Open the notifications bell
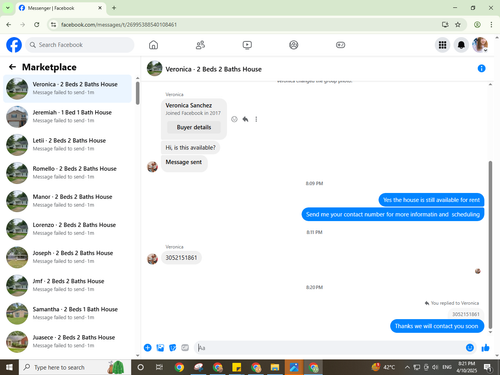Image resolution: width=500 pixels, height=375 pixels. tap(461, 45)
